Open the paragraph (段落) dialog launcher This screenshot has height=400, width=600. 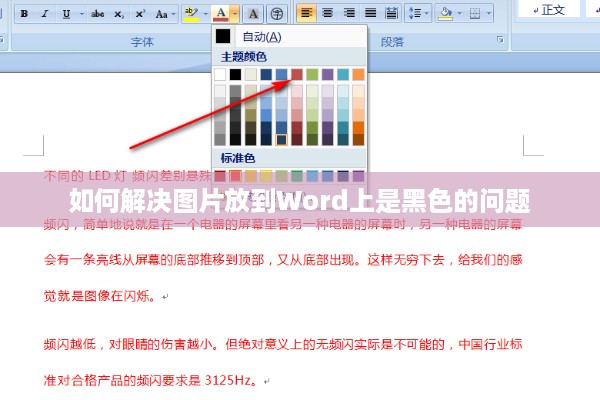(500, 39)
